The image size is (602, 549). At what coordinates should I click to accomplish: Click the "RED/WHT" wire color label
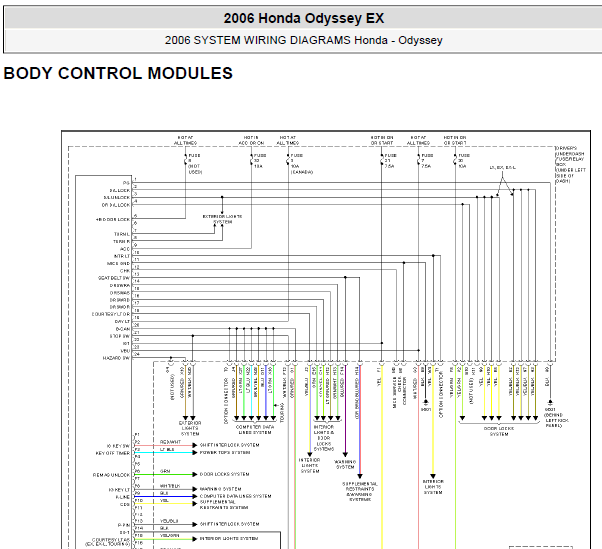coord(170,442)
